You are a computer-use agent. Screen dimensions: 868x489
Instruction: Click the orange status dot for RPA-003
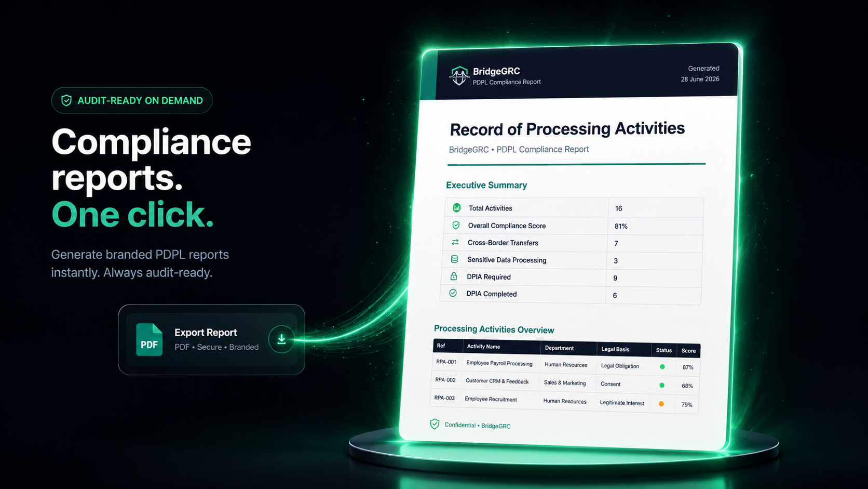click(661, 404)
